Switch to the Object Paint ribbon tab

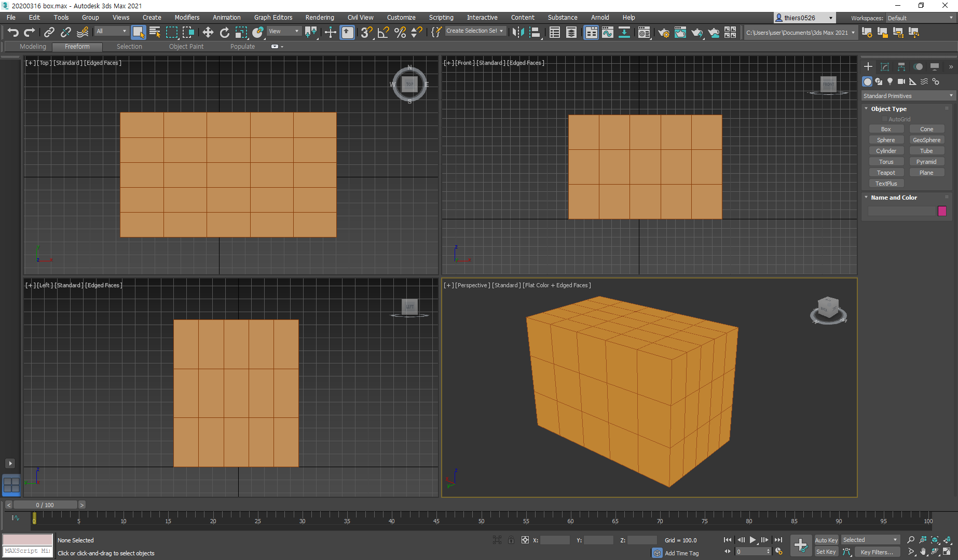(x=186, y=47)
